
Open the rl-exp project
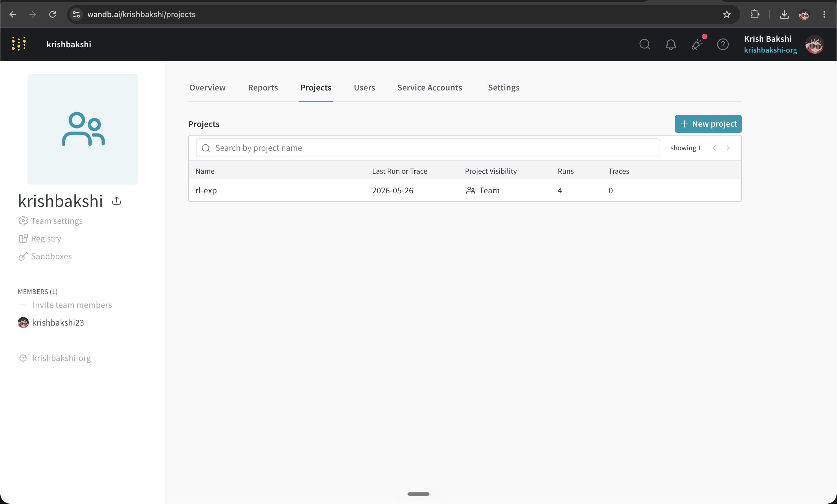tap(206, 190)
